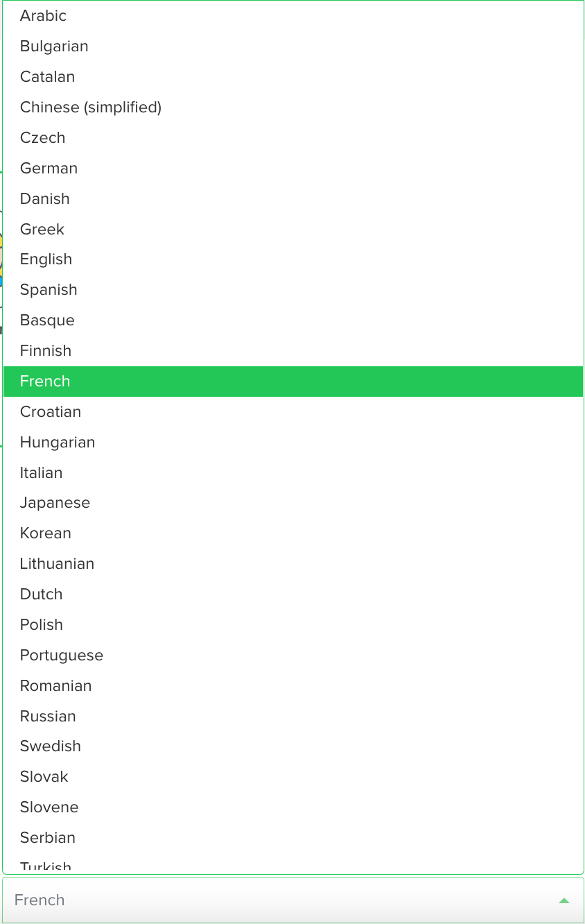585x924 pixels.
Task: Select Arabic from the language list
Action: (292, 15)
